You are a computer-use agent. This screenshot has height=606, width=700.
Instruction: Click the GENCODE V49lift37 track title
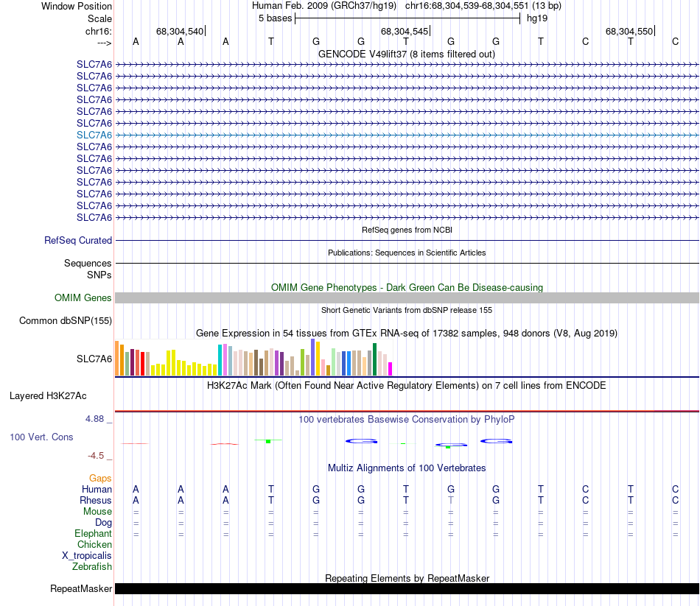coord(406,54)
